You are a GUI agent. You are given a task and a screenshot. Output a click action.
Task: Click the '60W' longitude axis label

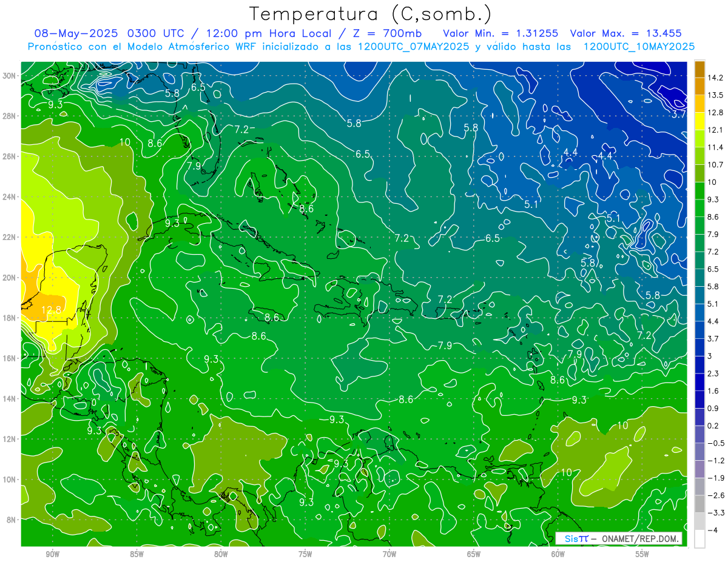[558, 554]
